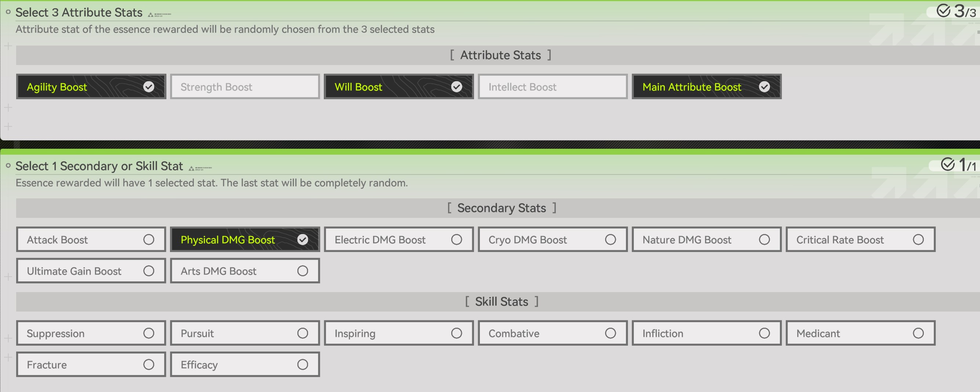The image size is (980, 392).
Task: Toggle the Physical DMG Boost option
Action: (245, 240)
